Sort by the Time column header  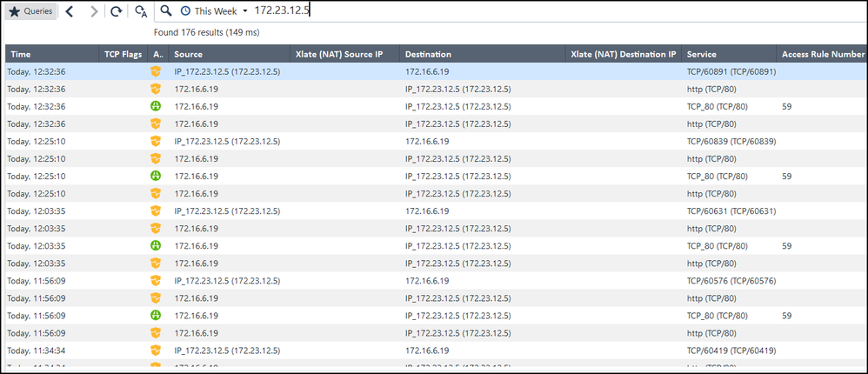pos(19,54)
